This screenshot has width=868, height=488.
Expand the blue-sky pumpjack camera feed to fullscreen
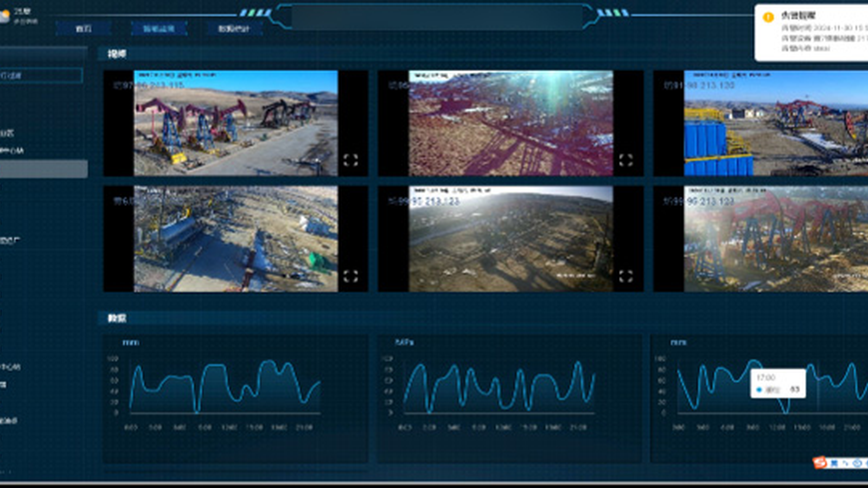tap(350, 160)
